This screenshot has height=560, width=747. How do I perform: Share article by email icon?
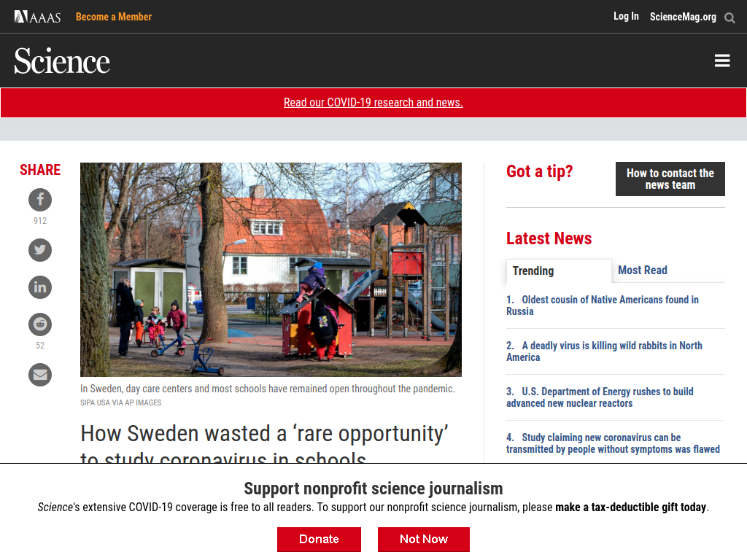pyautogui.click(x=40, y=375)
